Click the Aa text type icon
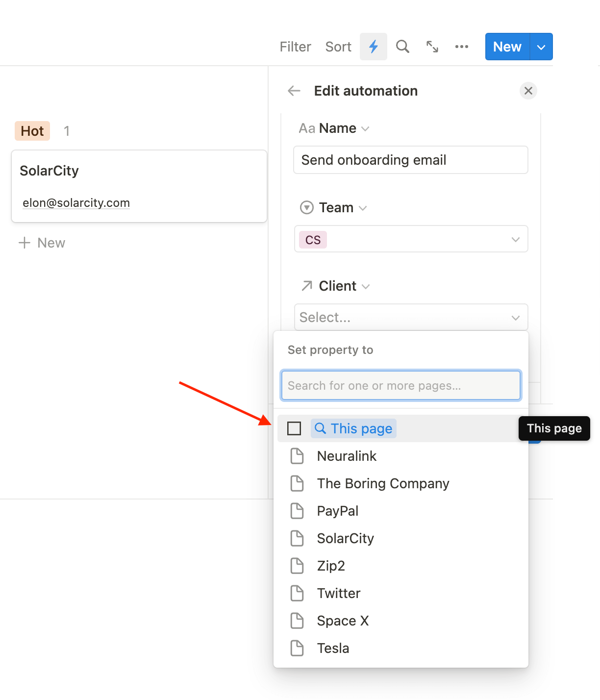 pos(307,128)
